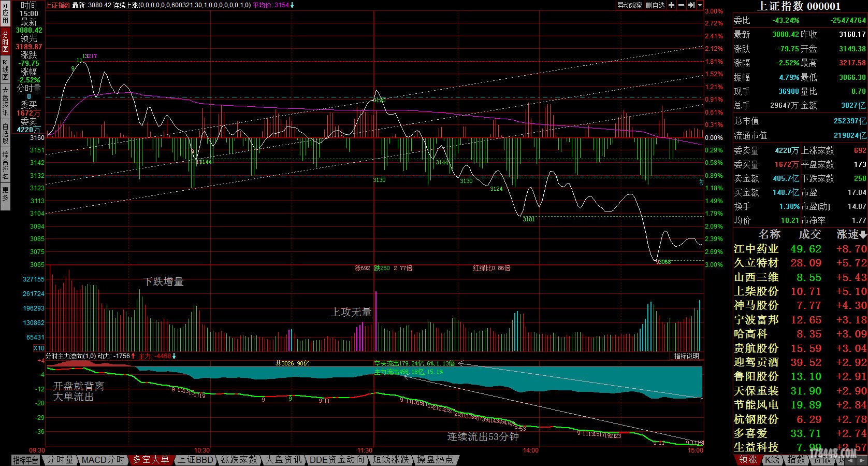Select the 神马股份 row in the list
The width and height of the screenshot is (868, 466).
[800, 305]
